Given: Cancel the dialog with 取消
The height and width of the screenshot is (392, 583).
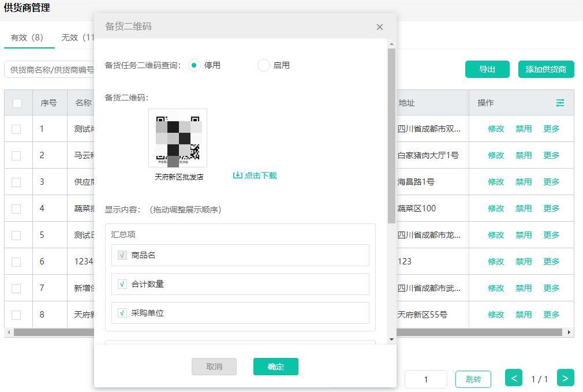Looking at the screenshot, I should (214, 366).
